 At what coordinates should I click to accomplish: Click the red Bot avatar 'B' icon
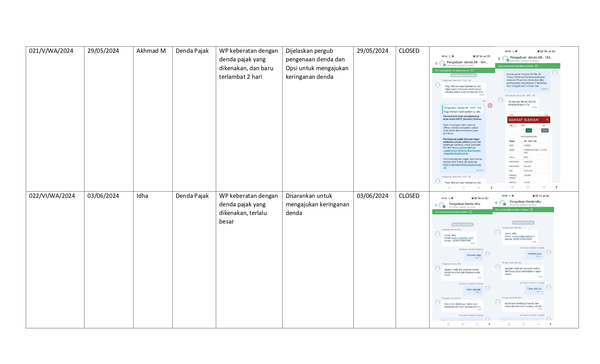point(490,105)
